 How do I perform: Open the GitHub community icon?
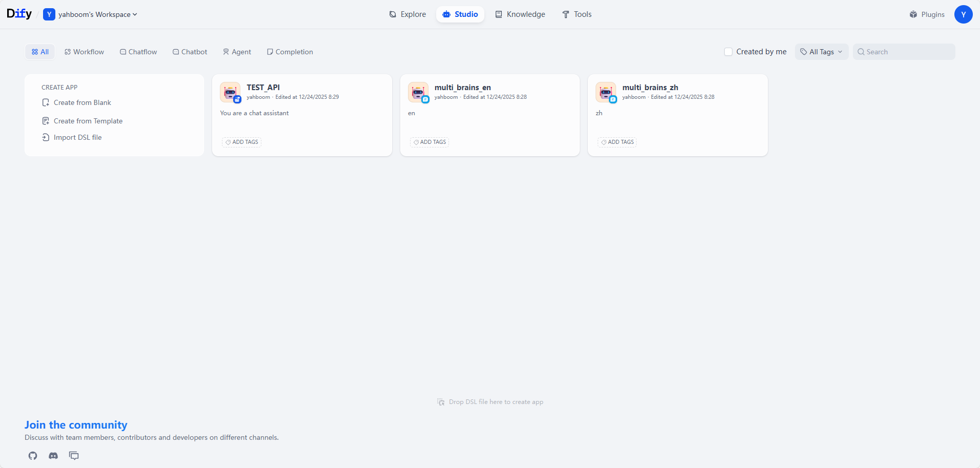pos(33,456)
